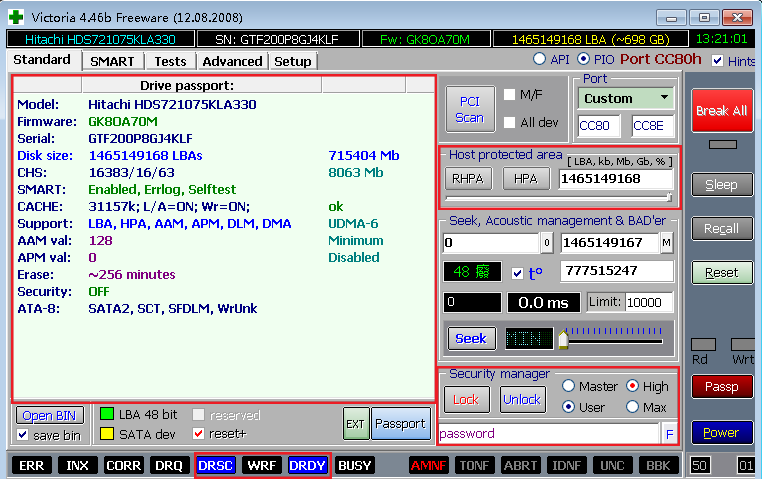The image size is (762, 479).
Task: Click the Host protected area slider
Action: tap(559, 198)
